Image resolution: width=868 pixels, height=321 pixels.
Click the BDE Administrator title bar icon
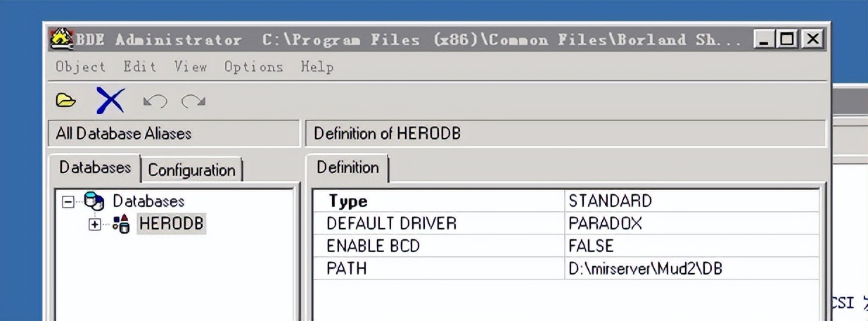pyautogui.click(x=62, y=39)
